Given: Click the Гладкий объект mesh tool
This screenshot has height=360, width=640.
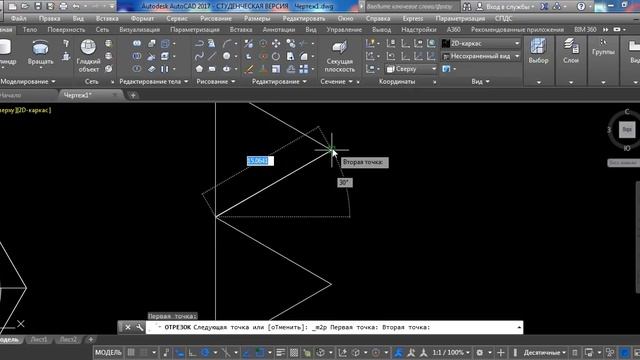Looking at the screenshot, I should tap(88, 56).
